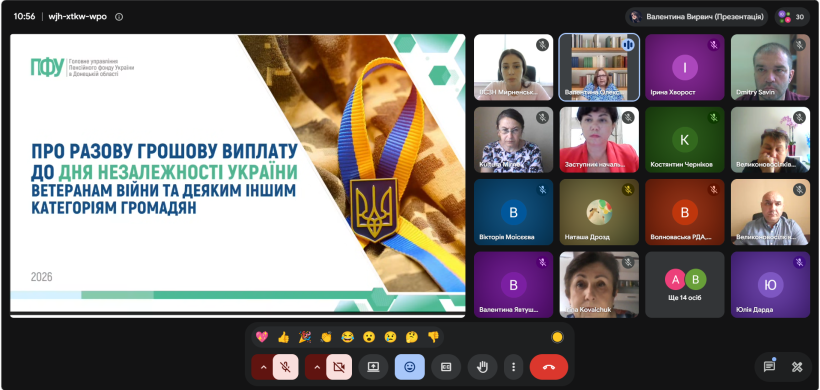Select Юлія Дарда's tile
The image size is (820, 390).
click(x=770, y=285)
